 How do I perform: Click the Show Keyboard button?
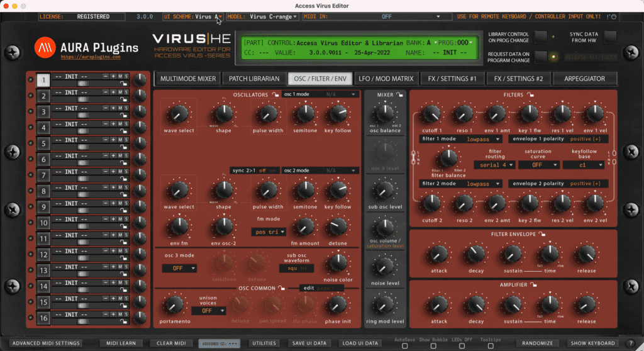[592, 343]
